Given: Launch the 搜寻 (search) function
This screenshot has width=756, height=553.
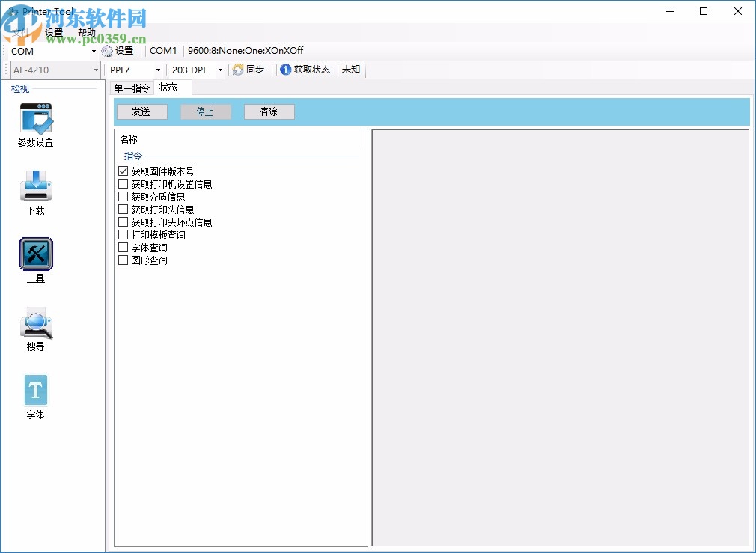Looking at the screenshot, I should tap(35, 322).
